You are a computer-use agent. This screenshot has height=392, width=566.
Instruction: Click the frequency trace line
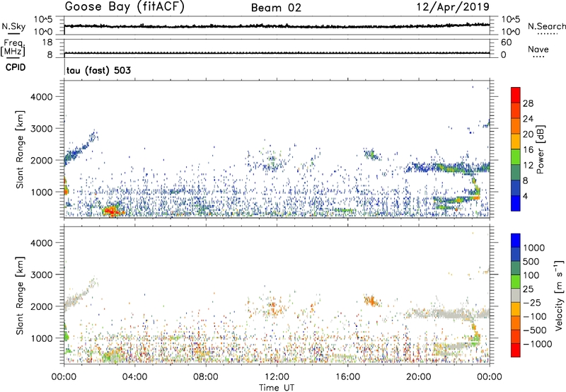277,53
